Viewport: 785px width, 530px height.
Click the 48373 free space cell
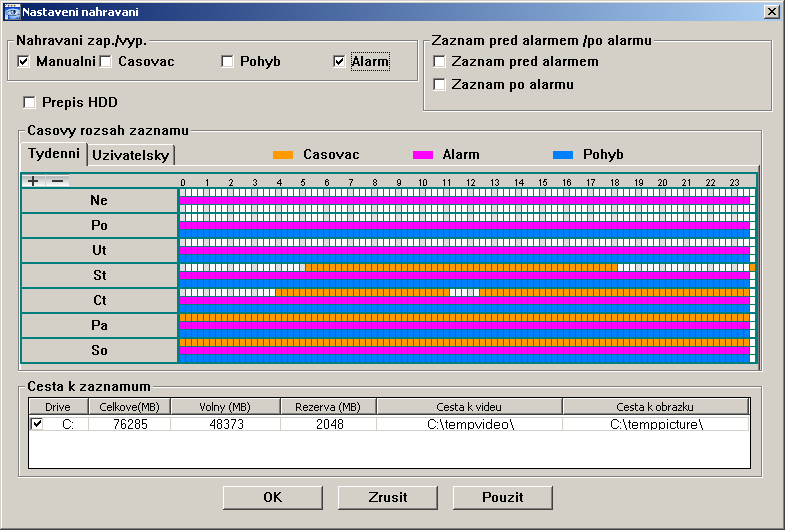pyautogui.click(x=226, y=424)
